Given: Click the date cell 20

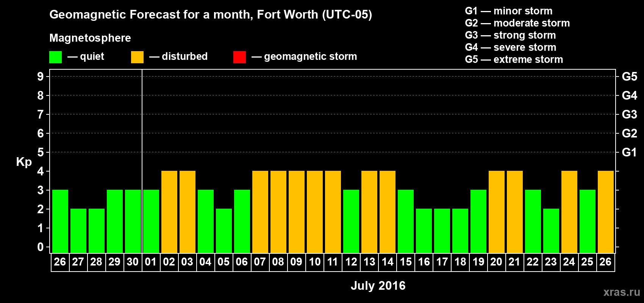Looking at the screenshot, I should point(497,262).
